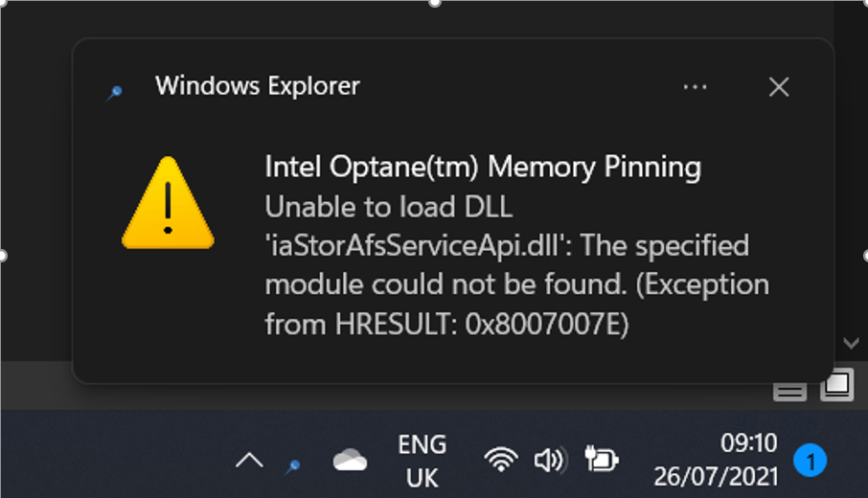Show hidden icons with the tray chevron

click(x=249, y=462)
